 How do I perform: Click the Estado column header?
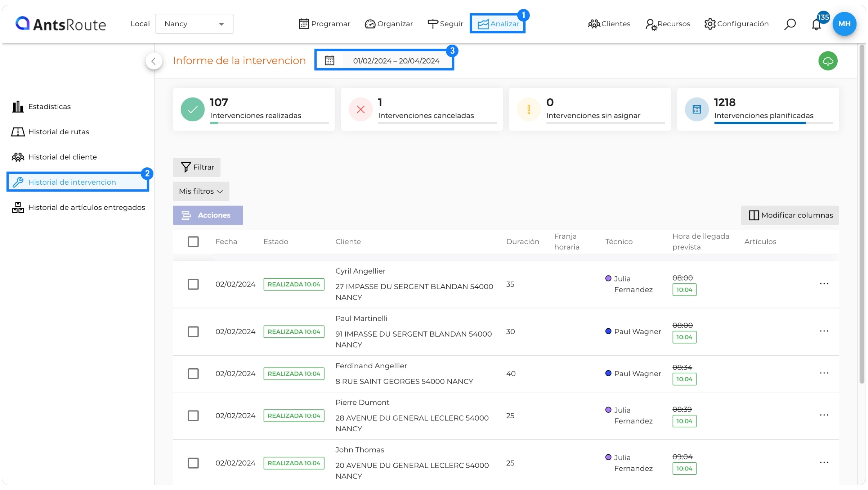[276, 242]
